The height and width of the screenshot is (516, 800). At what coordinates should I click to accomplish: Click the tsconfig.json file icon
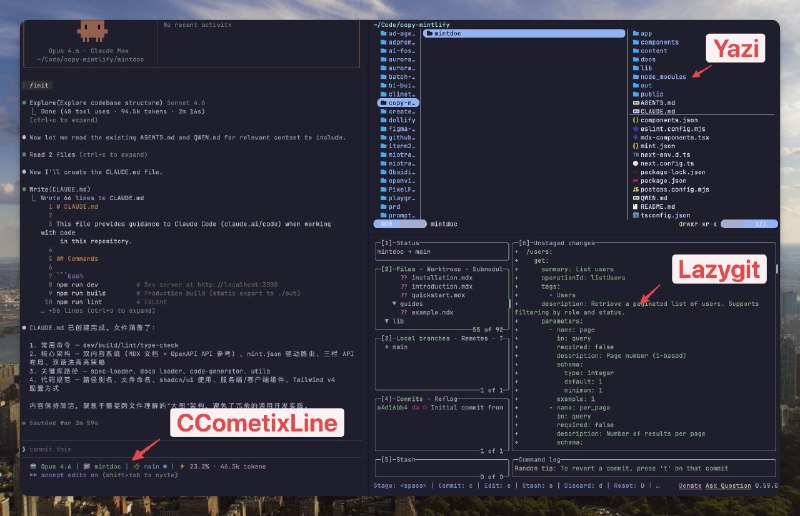[636, 215]
